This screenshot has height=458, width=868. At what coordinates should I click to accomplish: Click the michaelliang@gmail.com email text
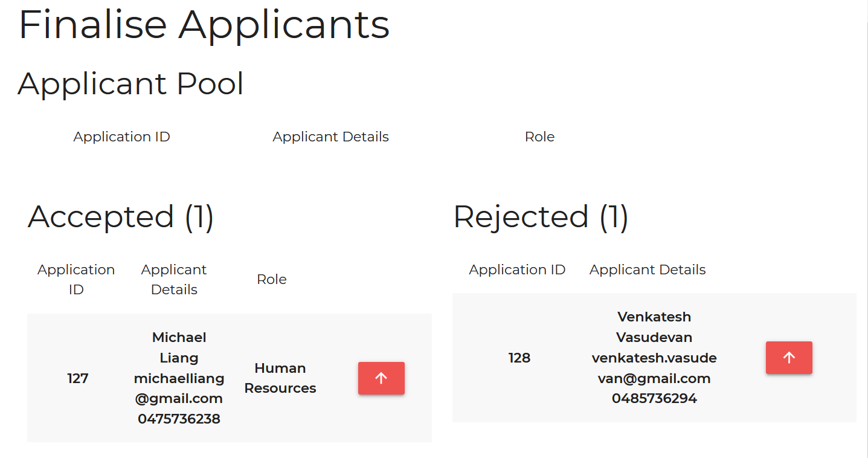179,389
